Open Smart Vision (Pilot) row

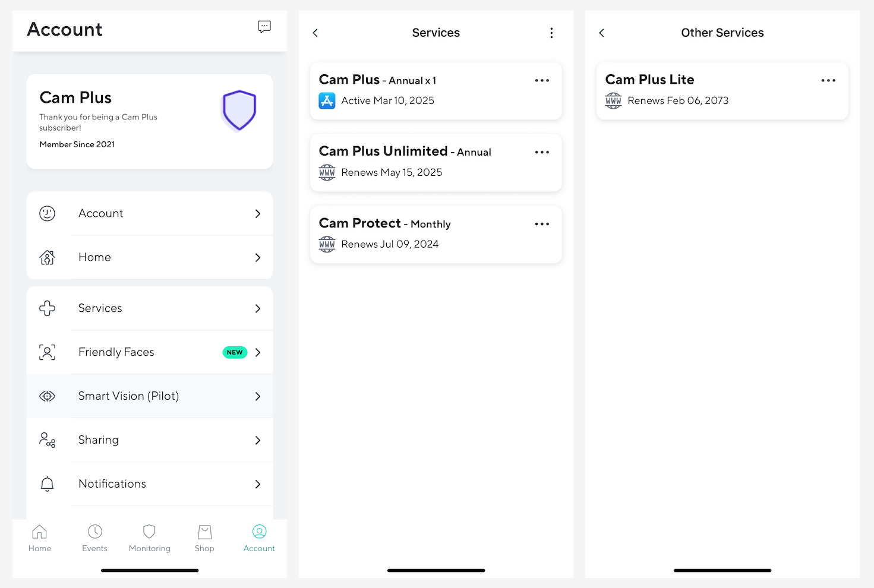click(150, 396)
